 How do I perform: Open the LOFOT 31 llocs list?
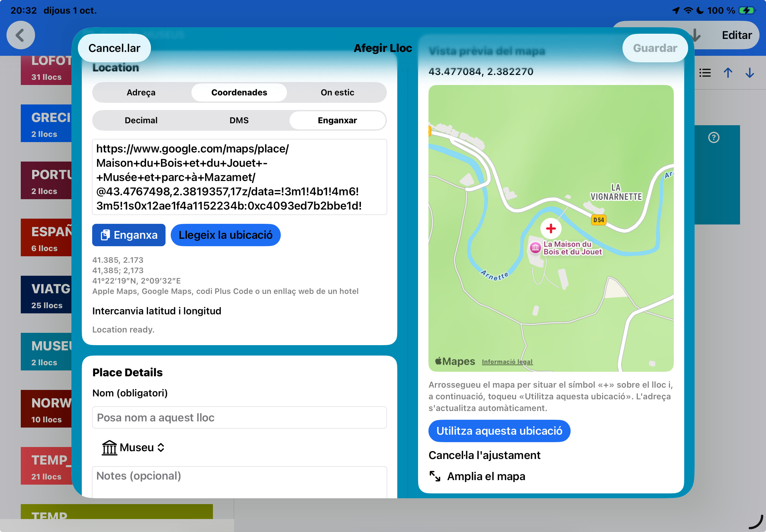(x=46, y=70)
